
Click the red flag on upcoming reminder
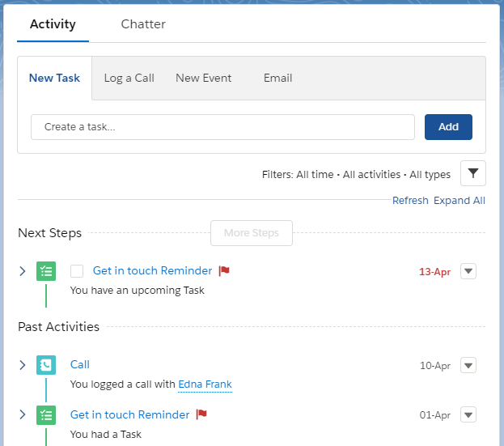[224, 270]
